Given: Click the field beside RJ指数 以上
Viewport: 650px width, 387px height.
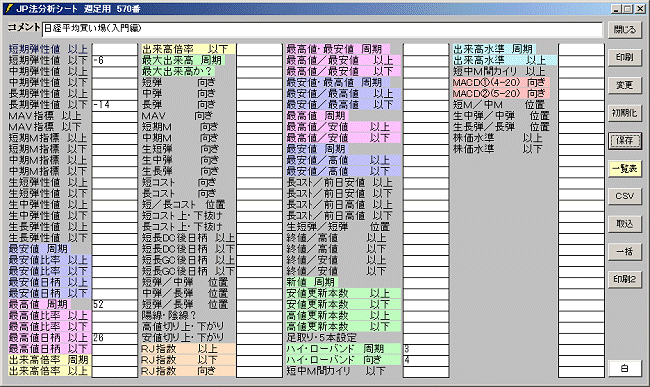Looking at the screenshot, I should tap(260, 349).
